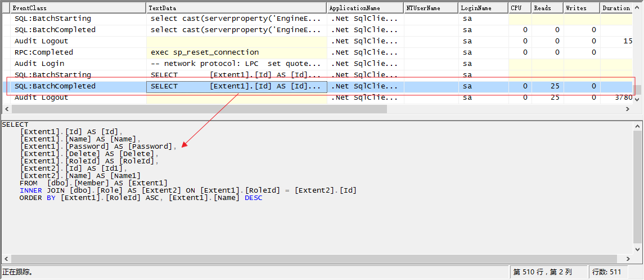Click the '[Extent2].[Id] AS [Id1],' line
Screen dimensions: 644x280
point(74,168)
